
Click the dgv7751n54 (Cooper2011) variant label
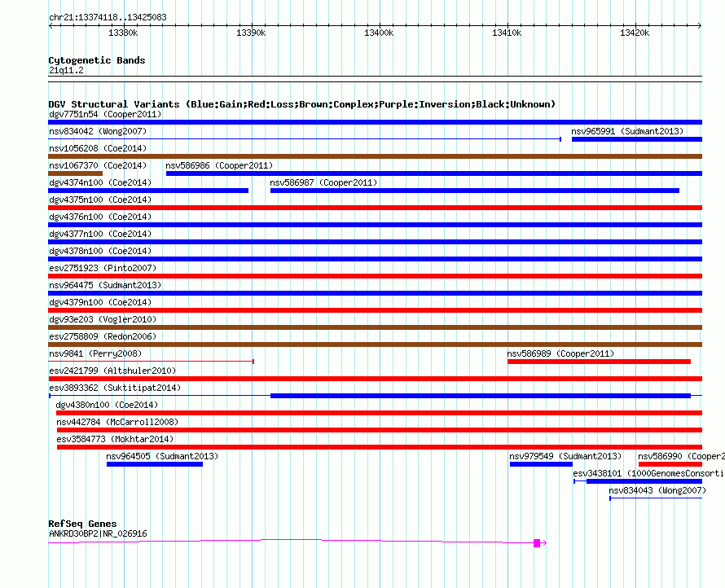click(105, 114)
